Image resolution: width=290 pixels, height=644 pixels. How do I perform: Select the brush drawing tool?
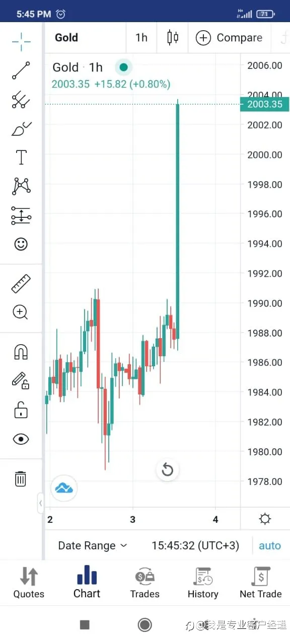21,129
